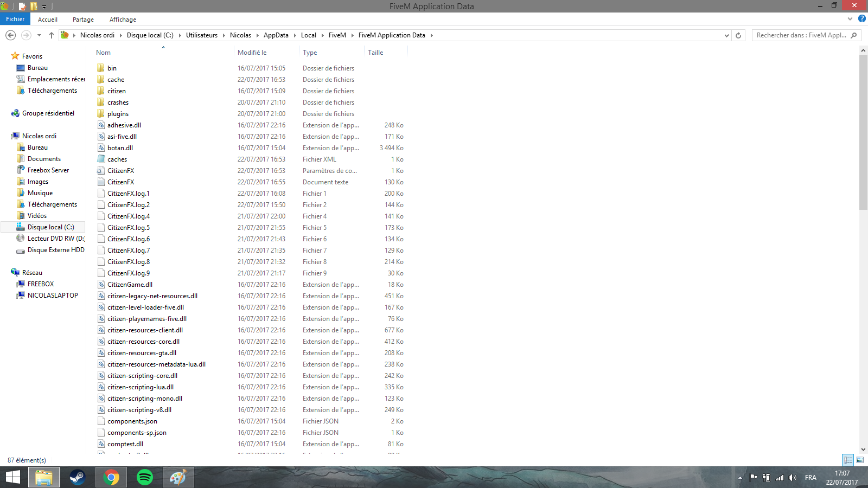Expand the ribbon with the chevron
868x488 pixels.
[850, 18]
